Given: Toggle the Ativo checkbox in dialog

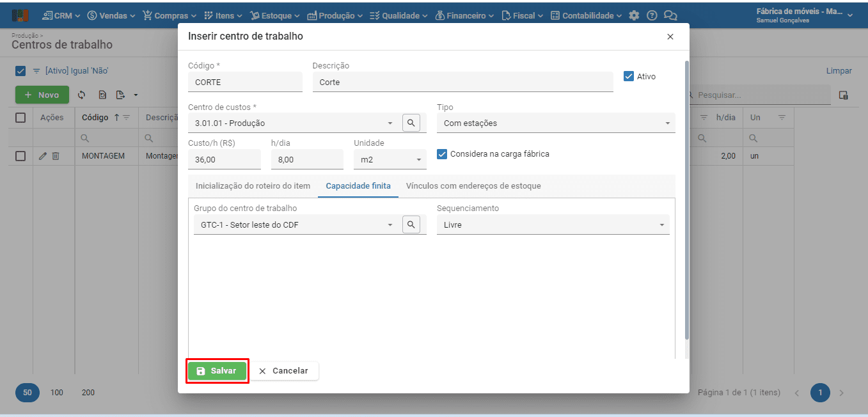Looking at the screenshot, I should point(629,76).
